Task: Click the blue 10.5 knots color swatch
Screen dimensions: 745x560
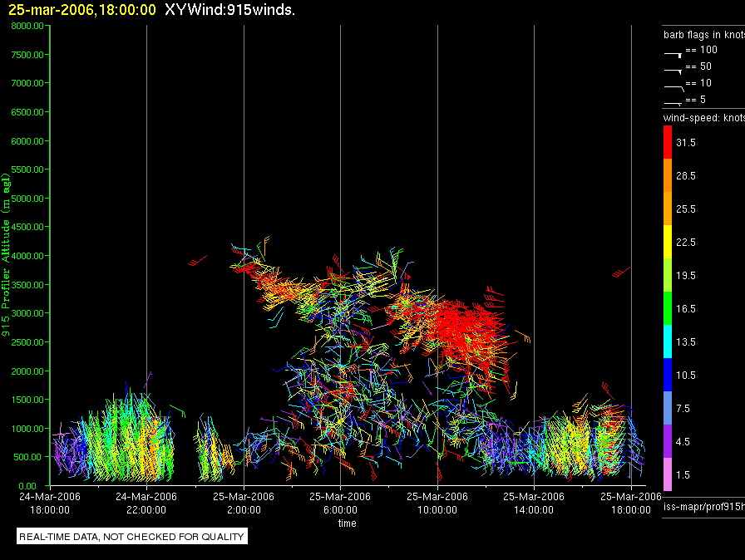Action: 668,375
